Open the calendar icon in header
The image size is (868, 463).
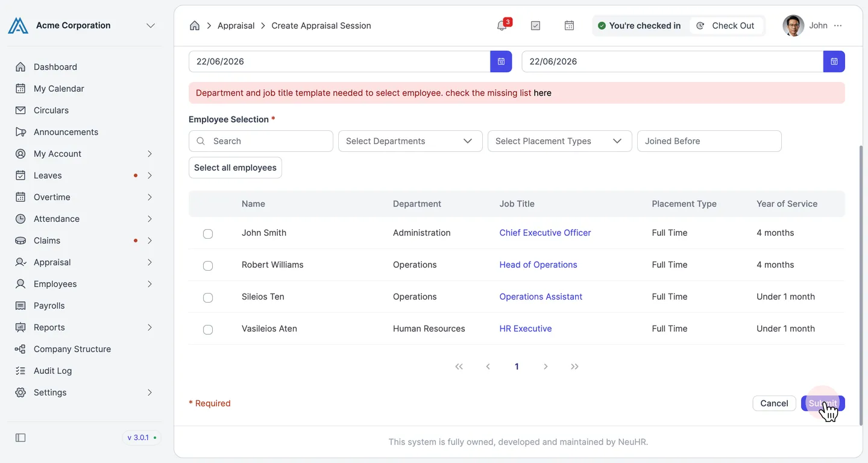tap(569, 25)
